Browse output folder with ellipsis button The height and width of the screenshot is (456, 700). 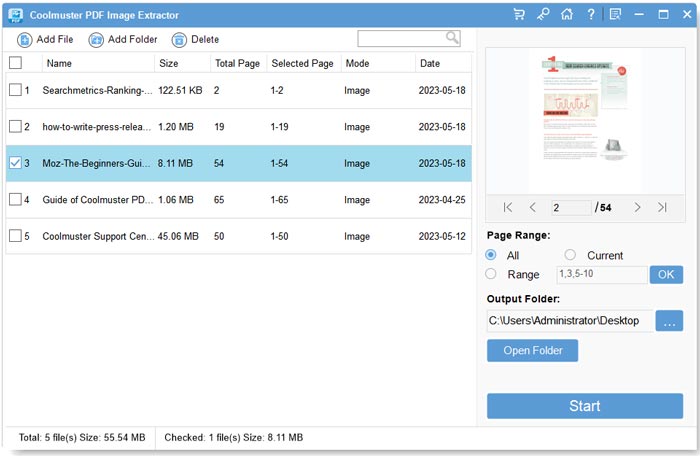click(x=669, y=321)
